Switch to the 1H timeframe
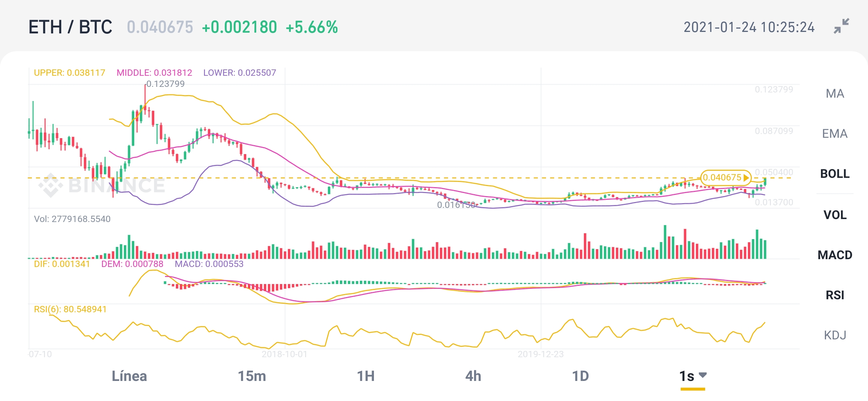This screenshot has width=868, height=401. (x=367, y=376)
